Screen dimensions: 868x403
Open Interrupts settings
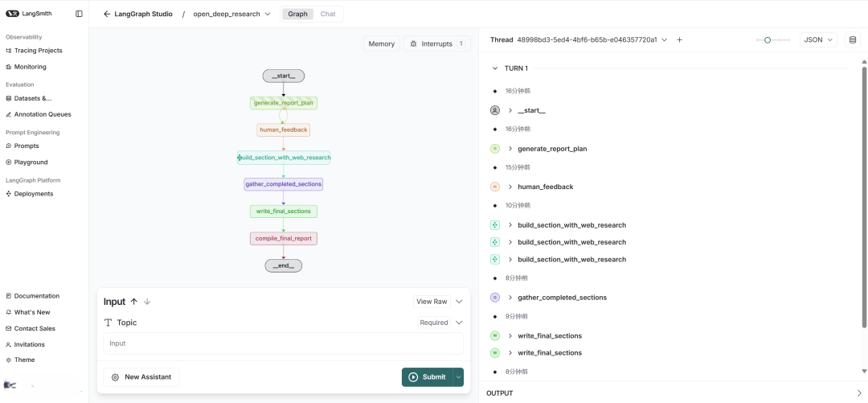437,43
